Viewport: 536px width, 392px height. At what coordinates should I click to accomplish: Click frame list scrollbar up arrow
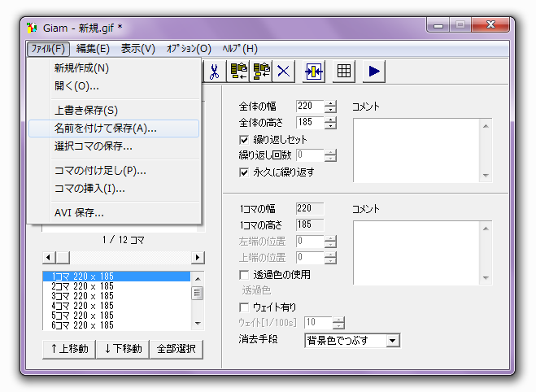tap(198, 279)
